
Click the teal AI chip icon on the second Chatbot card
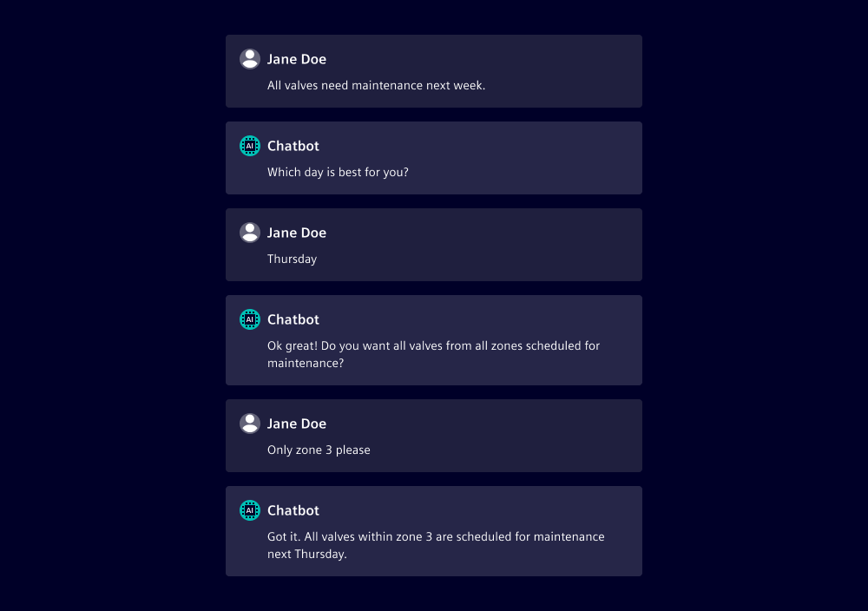[x=250, y=319]
